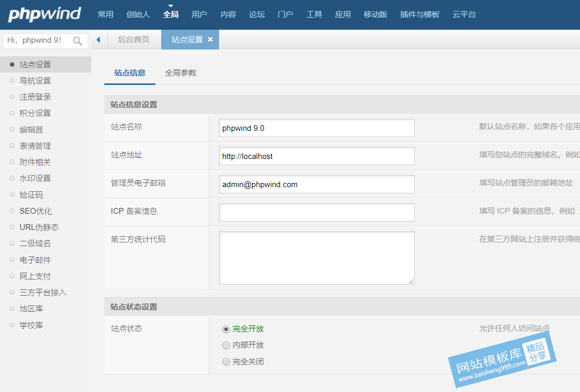Open 表情管理 in the sidebar

point(35,146)
